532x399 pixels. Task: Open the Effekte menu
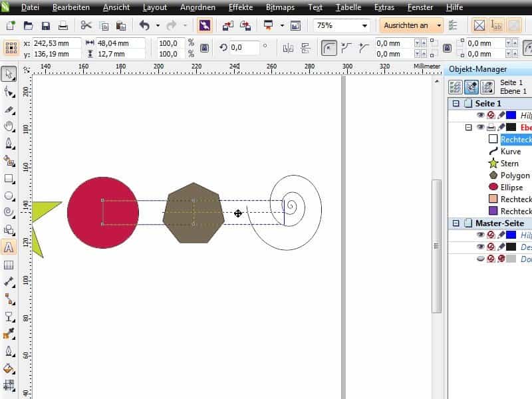240,7
